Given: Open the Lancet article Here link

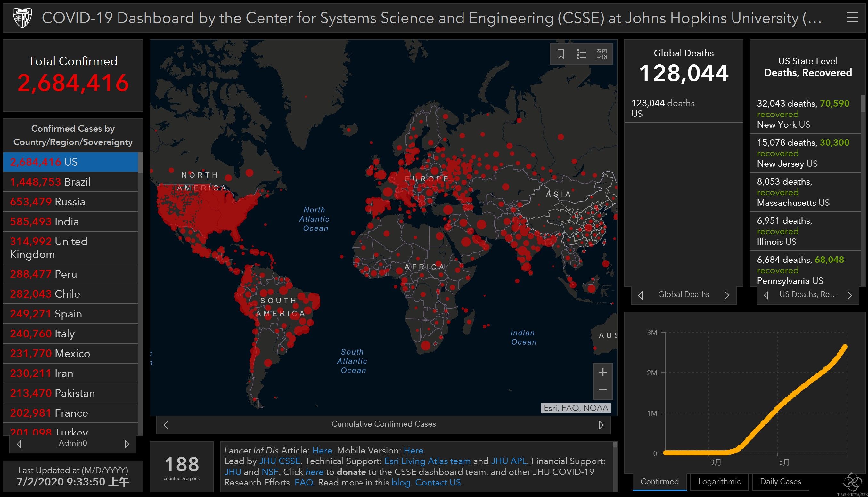Looking at the screenshot, I should 322,451.
